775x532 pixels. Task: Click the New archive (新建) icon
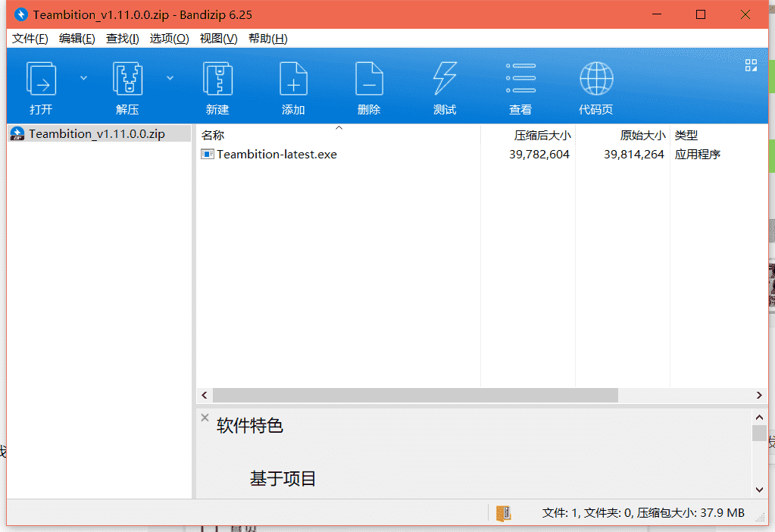tap(217, 78)
